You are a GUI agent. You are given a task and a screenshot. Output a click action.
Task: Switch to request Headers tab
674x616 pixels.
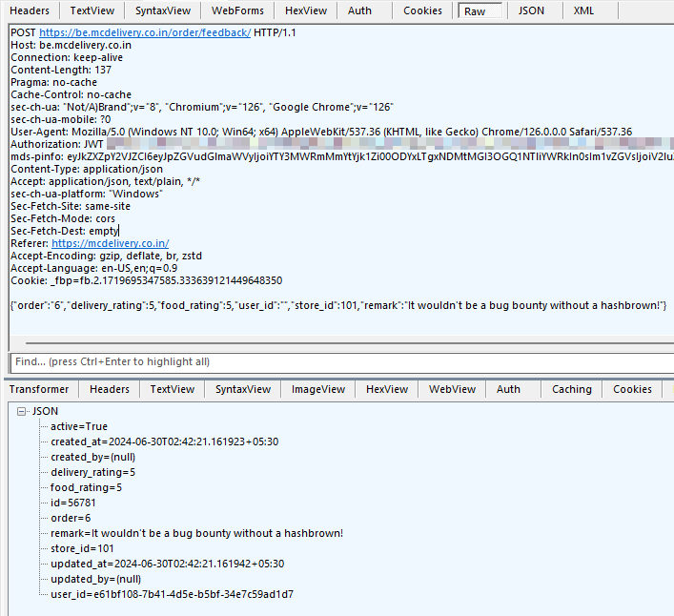30,10
